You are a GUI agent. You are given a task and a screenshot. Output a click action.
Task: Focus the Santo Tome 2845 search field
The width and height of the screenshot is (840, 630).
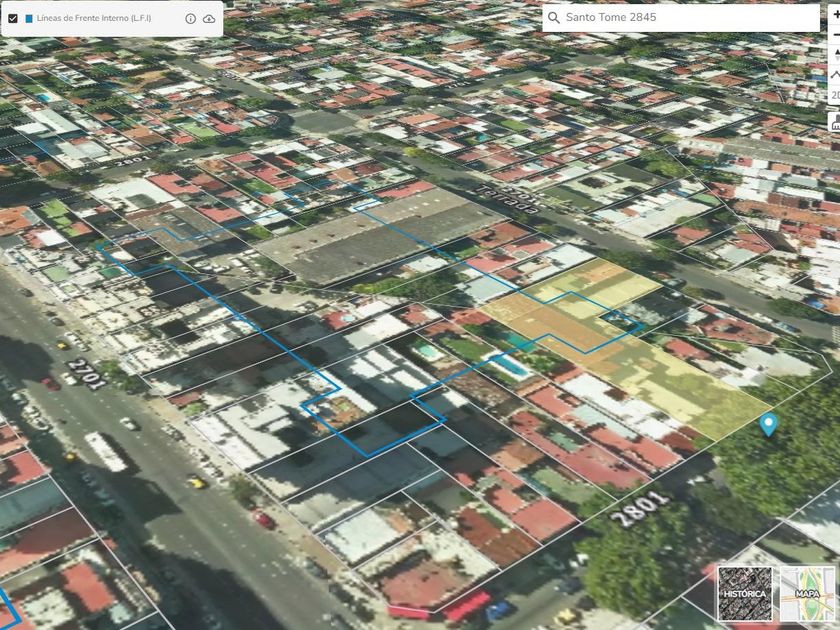681,18
